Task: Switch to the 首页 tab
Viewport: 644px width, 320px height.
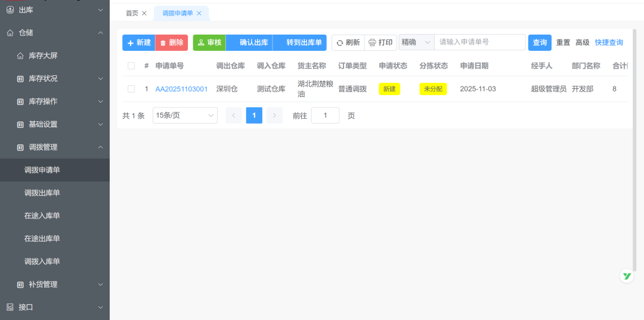Action: point(132,13)
